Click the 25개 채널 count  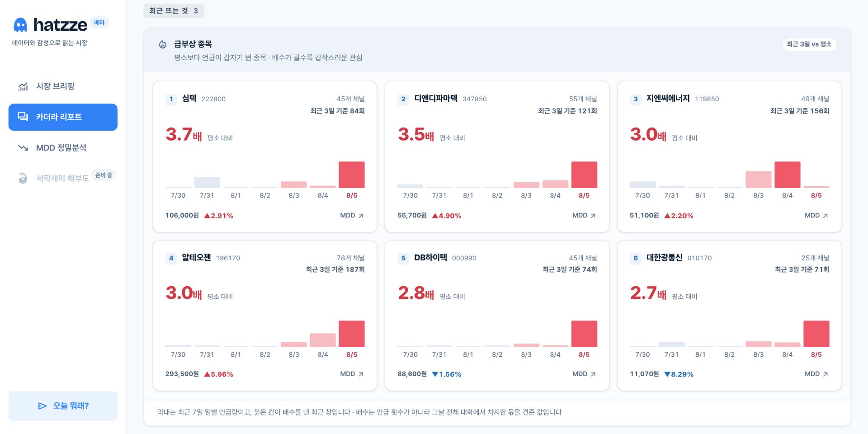[x=816, y=258]
